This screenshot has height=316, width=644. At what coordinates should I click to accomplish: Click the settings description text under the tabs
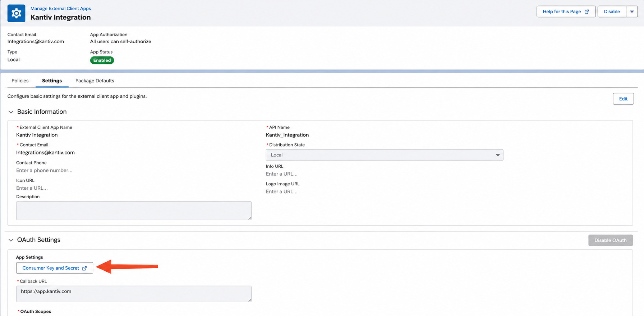(x=77, y=96)
